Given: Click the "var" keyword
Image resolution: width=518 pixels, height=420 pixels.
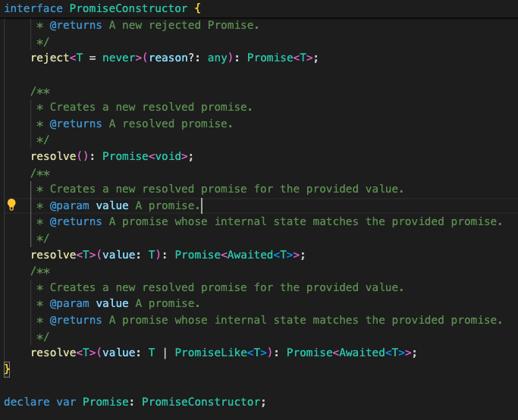Looking at the screenshot, I should click(66, 402).
